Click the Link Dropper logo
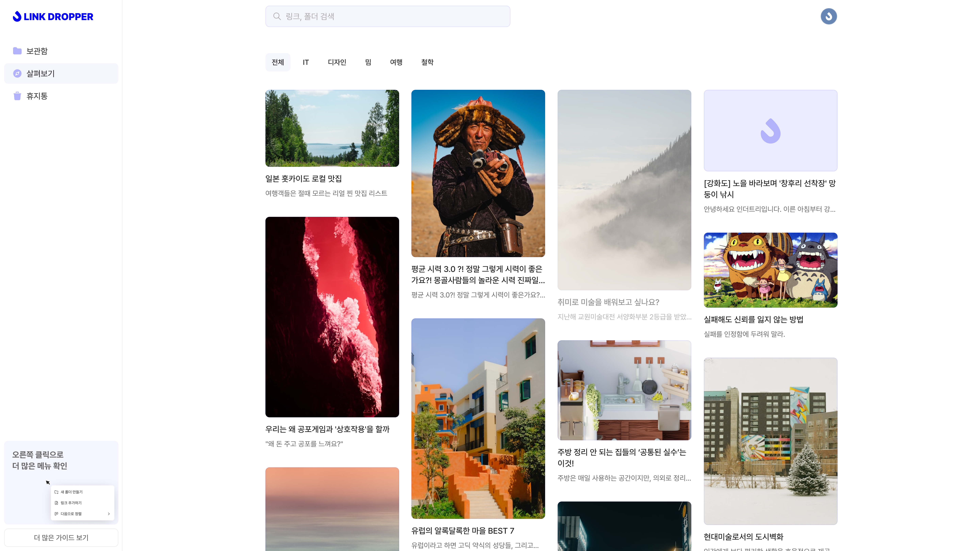Screen dimensions: 980x551 [x=53, y=17]
